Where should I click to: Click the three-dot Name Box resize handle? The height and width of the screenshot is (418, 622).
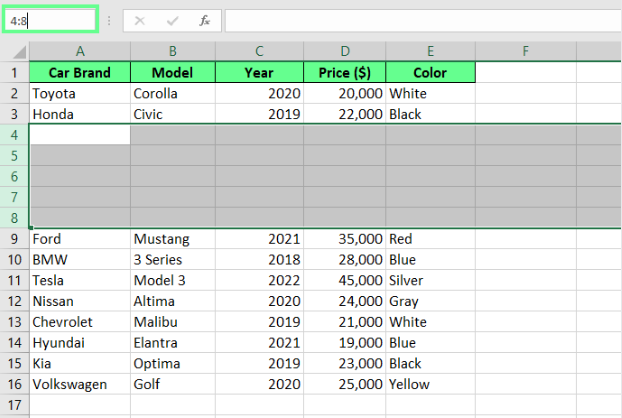[109, 20]
